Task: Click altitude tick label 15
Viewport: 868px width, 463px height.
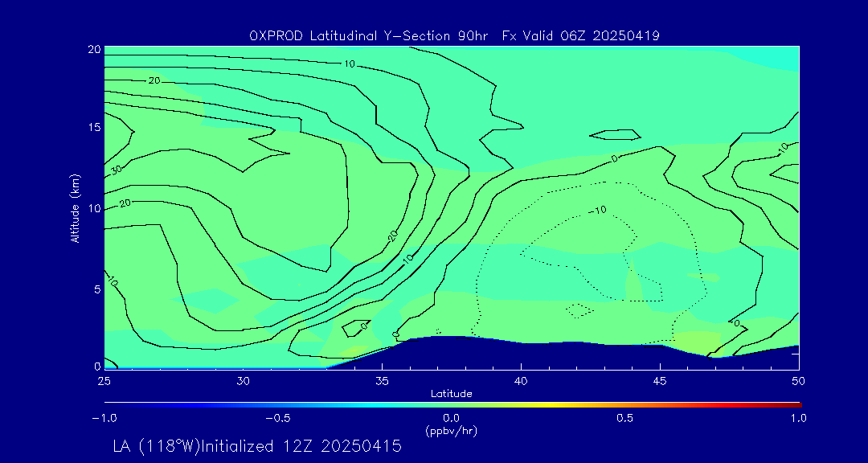Action: click(94, 127)
